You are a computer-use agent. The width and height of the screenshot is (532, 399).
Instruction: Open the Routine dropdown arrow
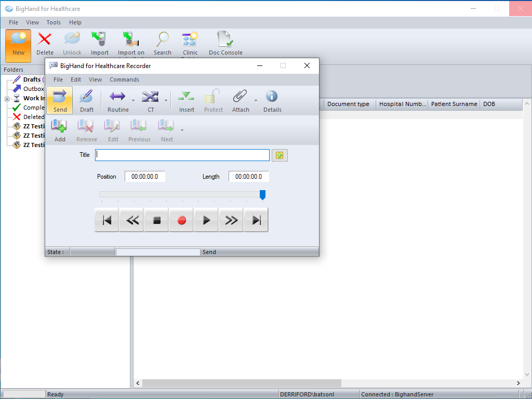pos(134,100)
